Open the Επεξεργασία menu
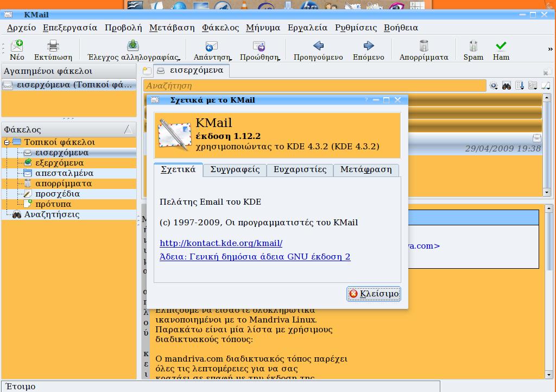This screenshot has height=392, width=556. click(x=70, y=28)
